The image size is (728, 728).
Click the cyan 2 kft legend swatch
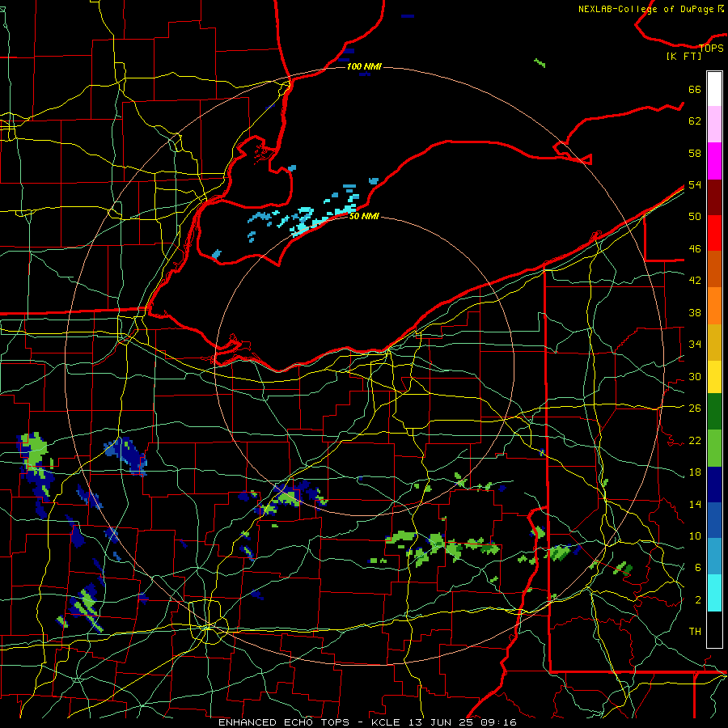coord(714,593)
